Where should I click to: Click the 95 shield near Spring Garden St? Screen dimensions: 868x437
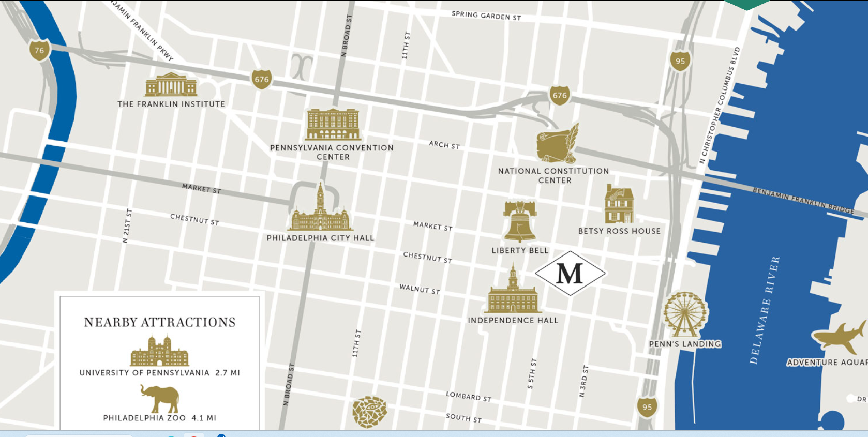pyautogui.click(x=680, y=61)
